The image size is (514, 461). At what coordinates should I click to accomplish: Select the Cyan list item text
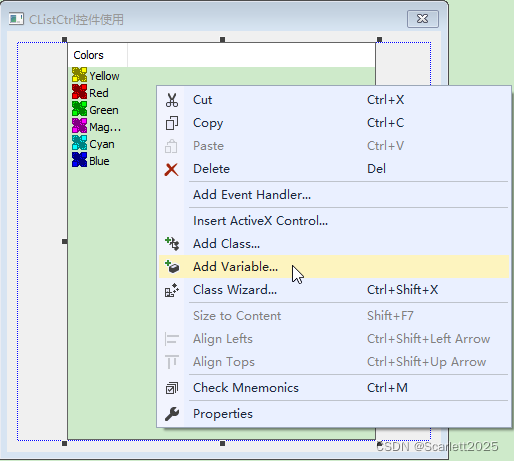click(x=102, y=144)
